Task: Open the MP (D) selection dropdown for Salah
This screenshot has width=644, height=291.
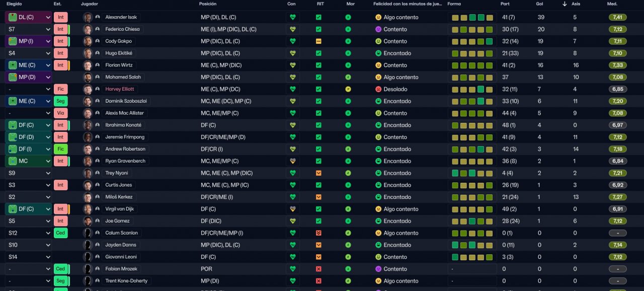Action: [x=29, y=77]
